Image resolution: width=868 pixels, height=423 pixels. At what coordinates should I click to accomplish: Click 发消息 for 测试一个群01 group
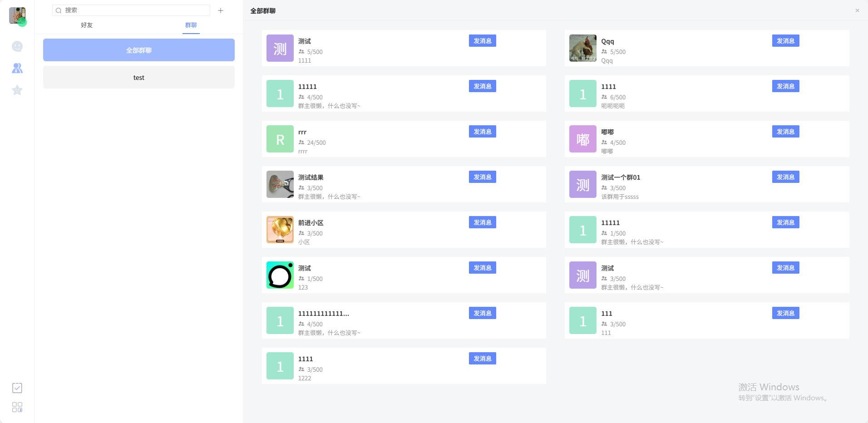coord(785,177)
